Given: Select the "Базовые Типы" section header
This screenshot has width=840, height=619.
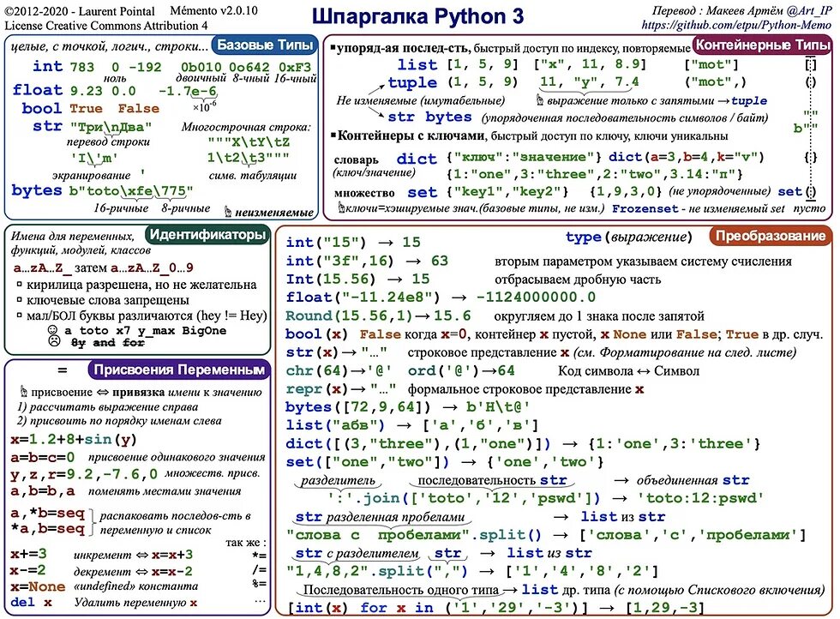Looking at the screenshot, I should coord(265,45).
